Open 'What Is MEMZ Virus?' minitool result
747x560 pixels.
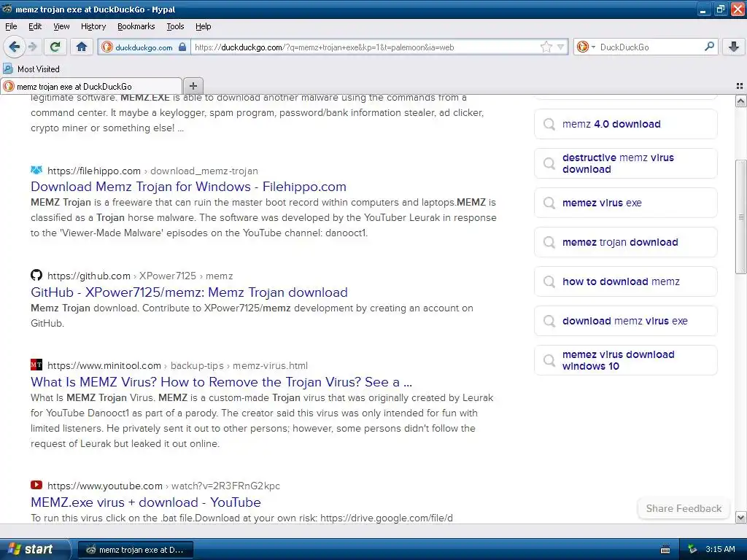point(222,382)
